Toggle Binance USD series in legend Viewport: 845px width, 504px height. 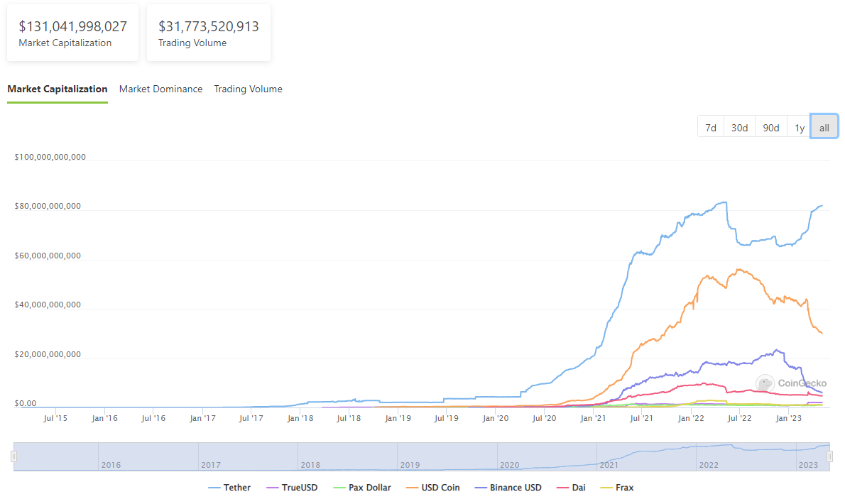pos(508,487)
